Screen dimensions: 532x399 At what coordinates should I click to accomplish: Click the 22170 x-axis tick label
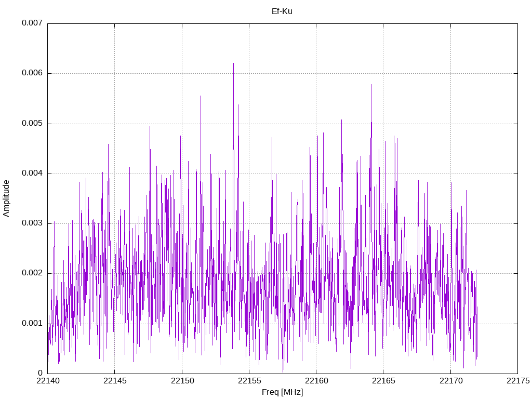click(x=451, y=381)
